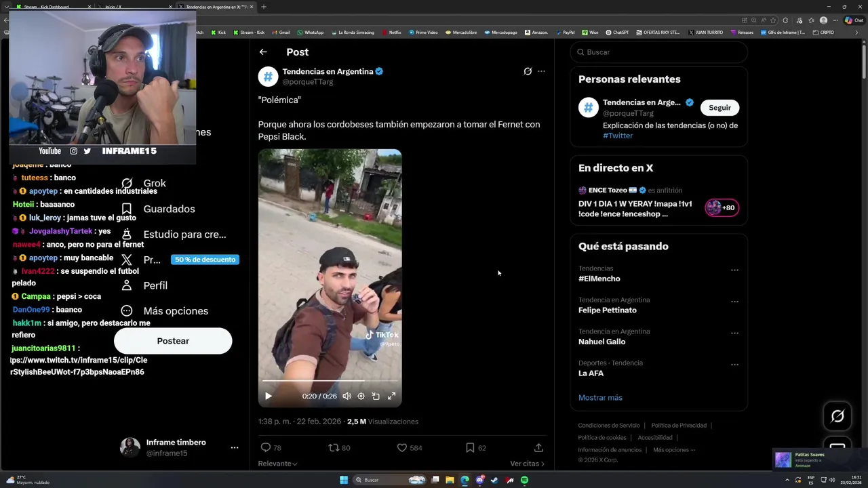
Task: Open the browser Chat copilot button
Action: coord(853,20)
